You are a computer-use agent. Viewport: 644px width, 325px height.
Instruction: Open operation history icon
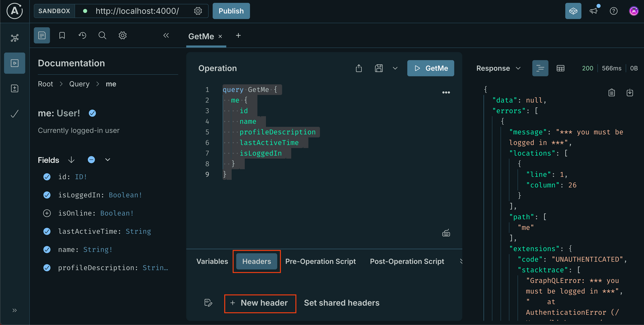coord(82,36)
